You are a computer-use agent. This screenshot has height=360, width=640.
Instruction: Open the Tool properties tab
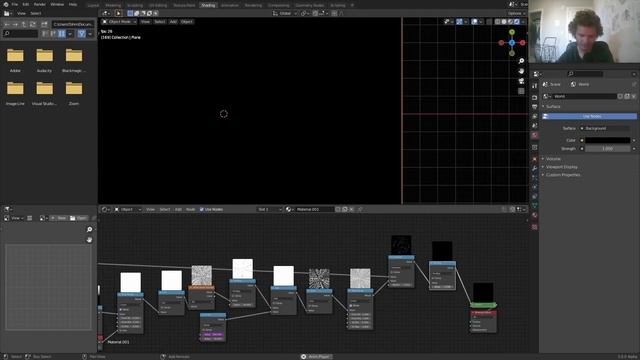click(x=535, y=86)
